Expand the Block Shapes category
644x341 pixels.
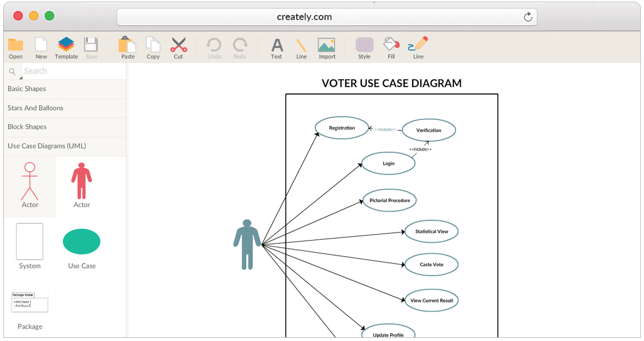[65, 127]
